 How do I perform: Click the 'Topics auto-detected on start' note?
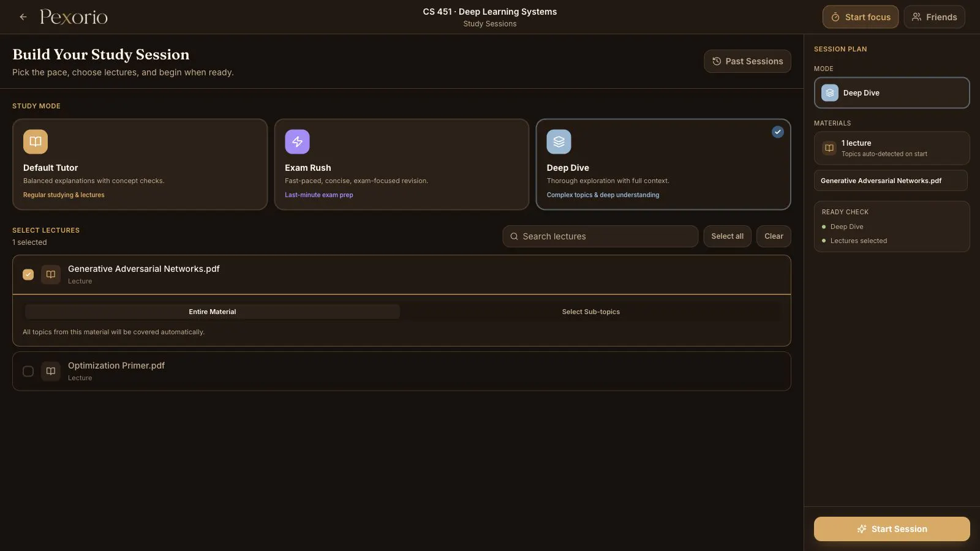884,154
